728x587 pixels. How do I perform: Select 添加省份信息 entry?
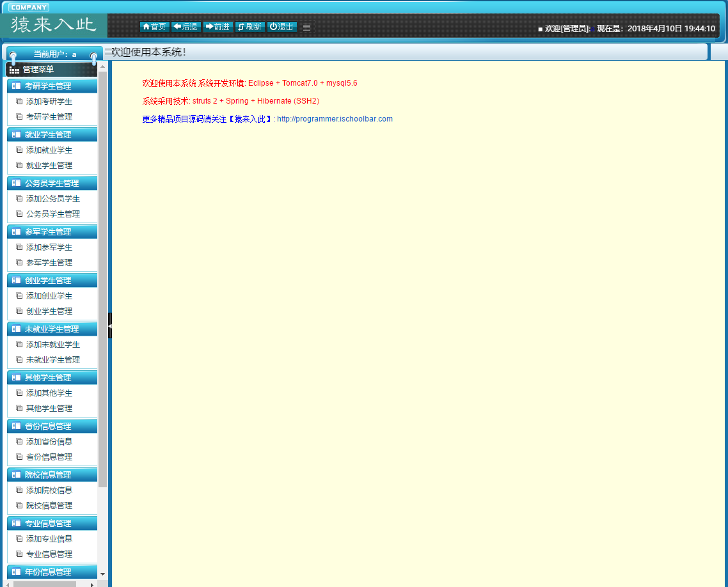(x=49, y=441)
